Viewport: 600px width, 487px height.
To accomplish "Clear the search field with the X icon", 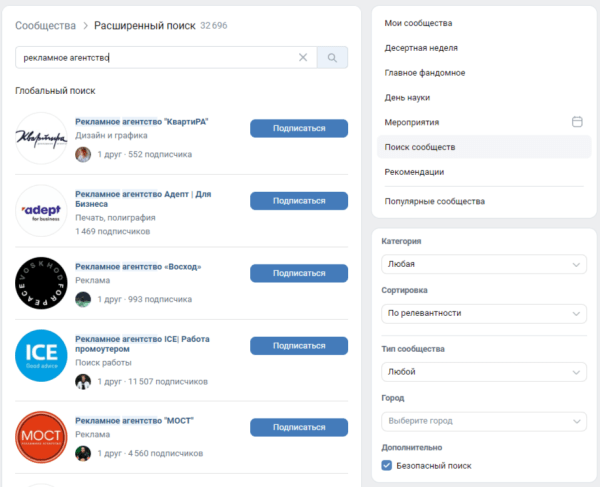I will pos(303,57).
